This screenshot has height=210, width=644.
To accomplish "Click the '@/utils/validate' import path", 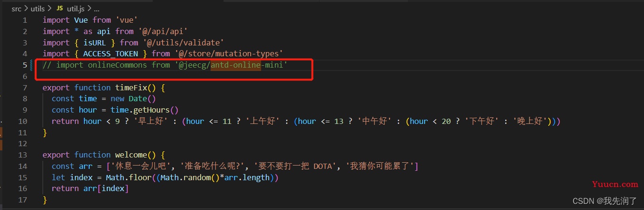I will click(x=183, y=43).
